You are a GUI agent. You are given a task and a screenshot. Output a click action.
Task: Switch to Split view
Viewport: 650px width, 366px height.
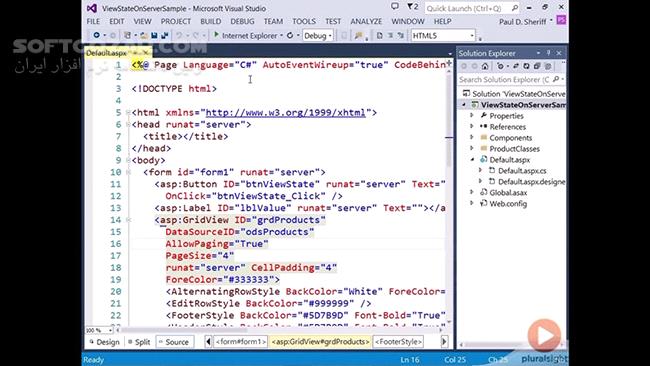[139, 342]
